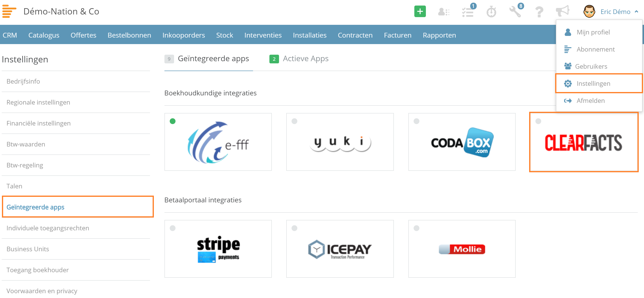Go to Voorwaarden en privacy
This screenshot has width=644, height=298.
[x=76, y=291]
